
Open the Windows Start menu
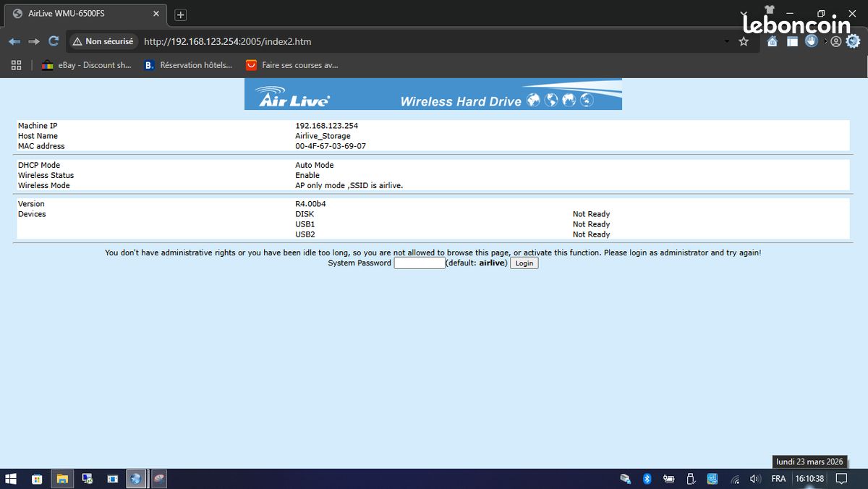(x=11, y=479)
